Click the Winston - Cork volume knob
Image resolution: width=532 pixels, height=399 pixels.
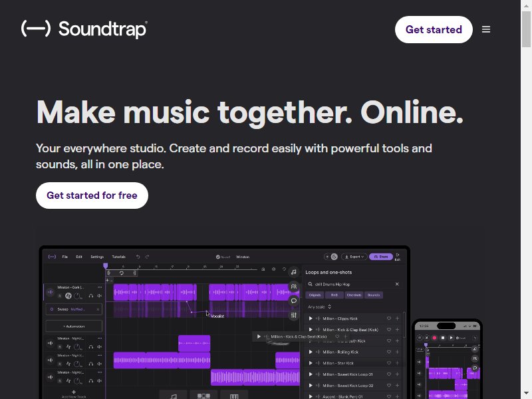(77, 296)
